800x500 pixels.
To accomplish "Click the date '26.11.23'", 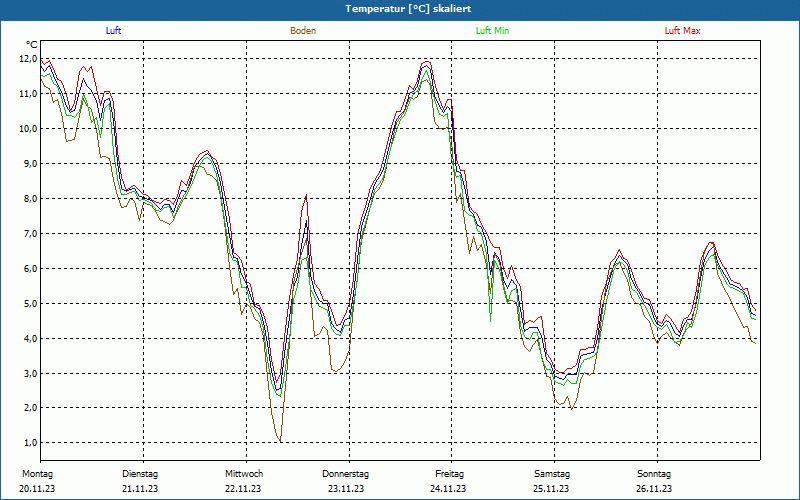I will coord(654,489).
